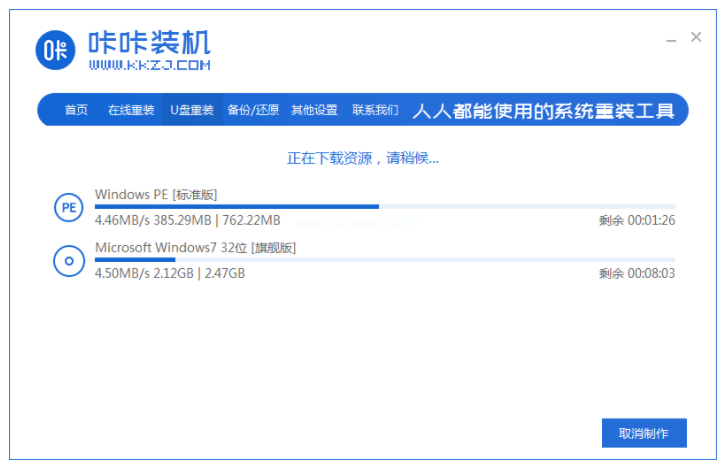The width and height of the screenshot is (723, 464).
Task: Select the Microsoft Windows7 32位 [旗舰版] label
Action: [195, 247]
